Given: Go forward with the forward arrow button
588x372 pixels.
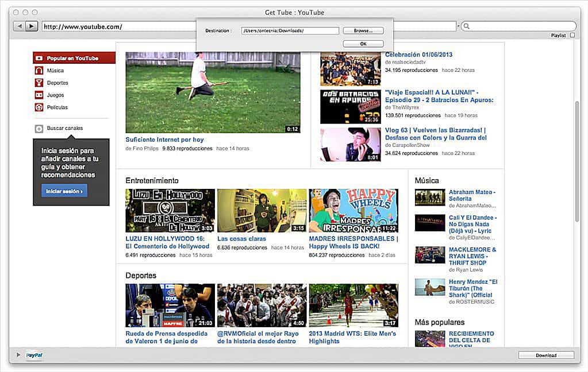Looking at the screenshot, I should (32, 26).
